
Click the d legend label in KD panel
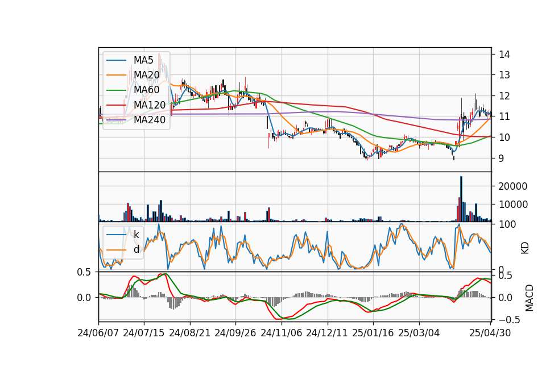(x=136, y=249)
